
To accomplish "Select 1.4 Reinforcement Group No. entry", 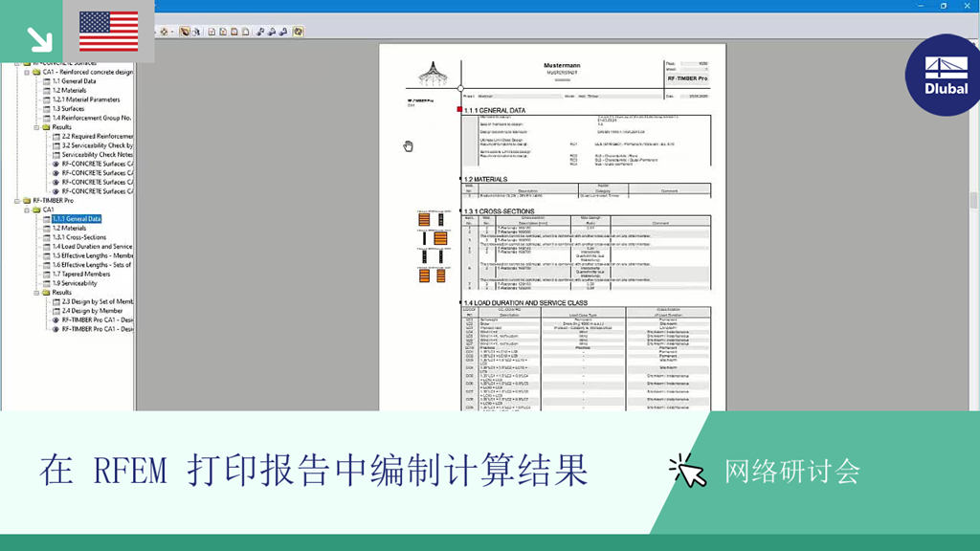I will click(x=92, y=118).
